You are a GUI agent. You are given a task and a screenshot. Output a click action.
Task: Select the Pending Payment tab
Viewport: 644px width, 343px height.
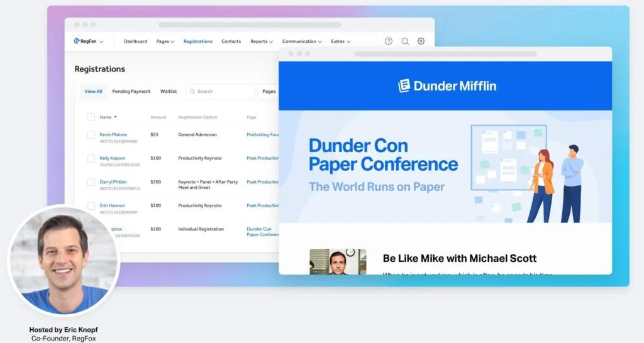pos(131,92)
